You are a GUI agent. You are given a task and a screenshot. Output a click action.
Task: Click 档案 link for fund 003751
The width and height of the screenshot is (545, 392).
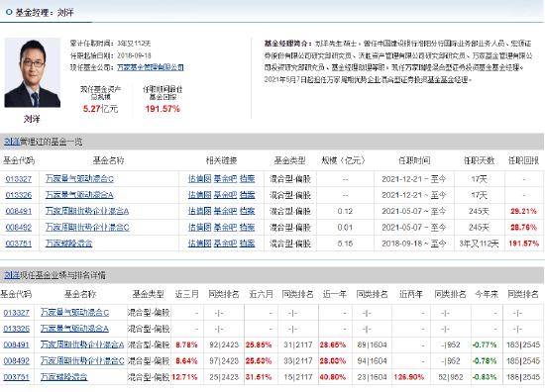[247, 244]
